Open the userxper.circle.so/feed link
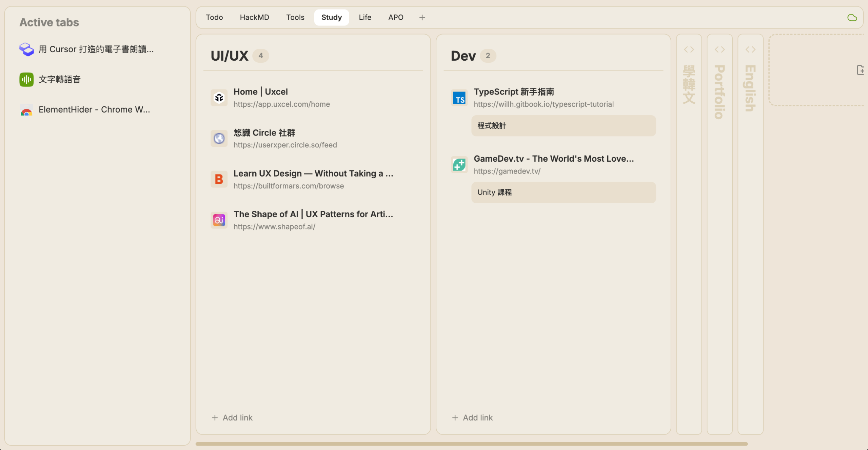 click(x=285, y=145)
